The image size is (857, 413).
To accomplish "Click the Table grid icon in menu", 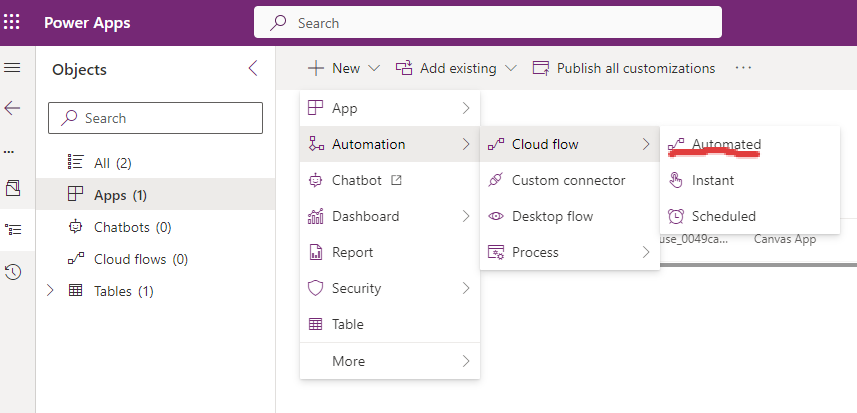I will pos(316,324).
